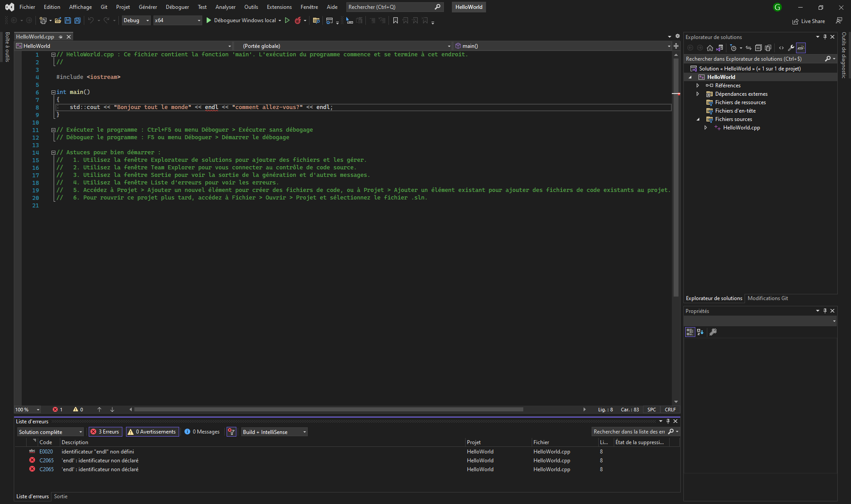Sync with Active Document arrows icon
This screenshot has width=851, height=504.
point(749,48)
